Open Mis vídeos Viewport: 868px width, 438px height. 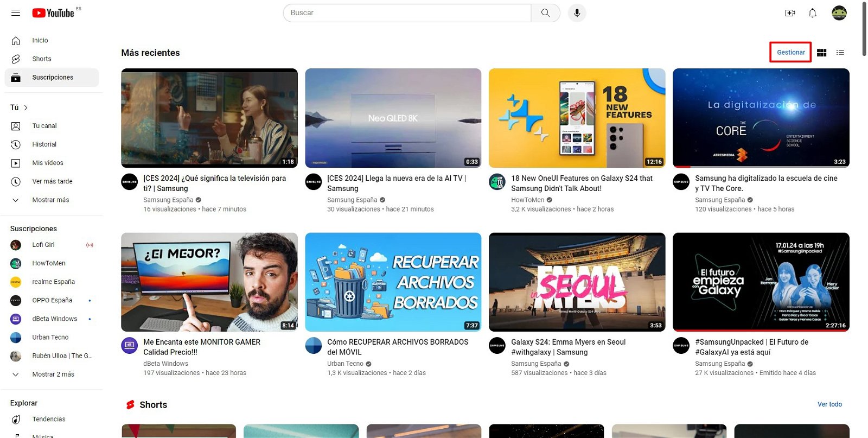52,163
